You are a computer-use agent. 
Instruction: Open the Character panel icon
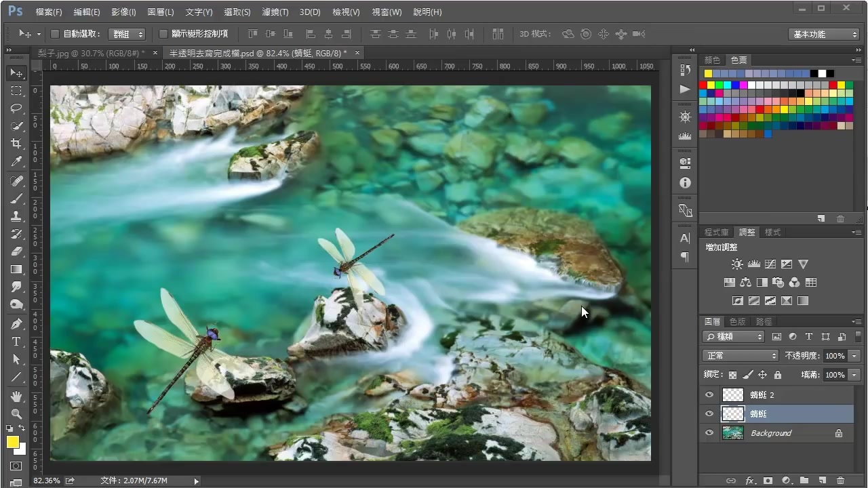pyautogui.click(x=685, y=238)
